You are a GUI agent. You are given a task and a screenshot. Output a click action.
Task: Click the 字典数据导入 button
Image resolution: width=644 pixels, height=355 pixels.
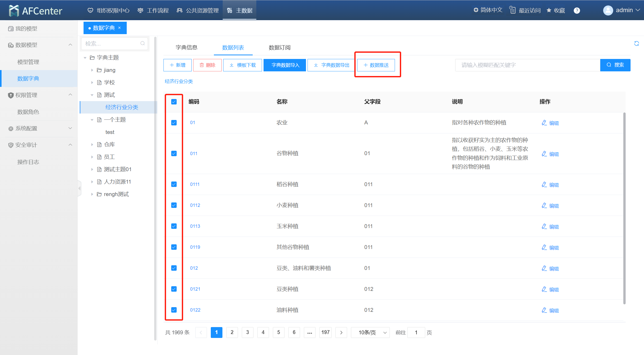(x=285, y=65)
